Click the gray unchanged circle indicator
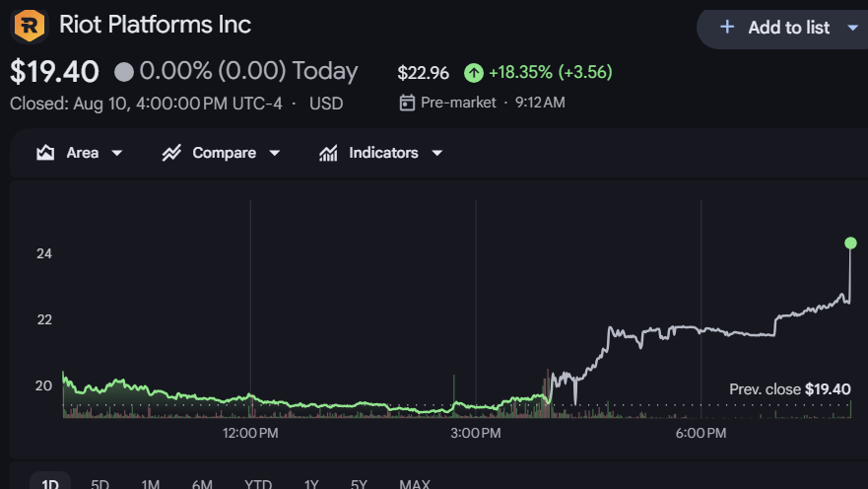 pyautogui.click(x=124, y=72)
